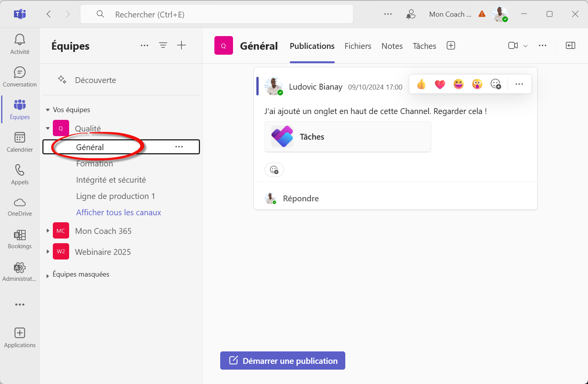The image size is (588, 384).
Task: Open the meeting options dropdown arrow
Action: pos(525,46)
